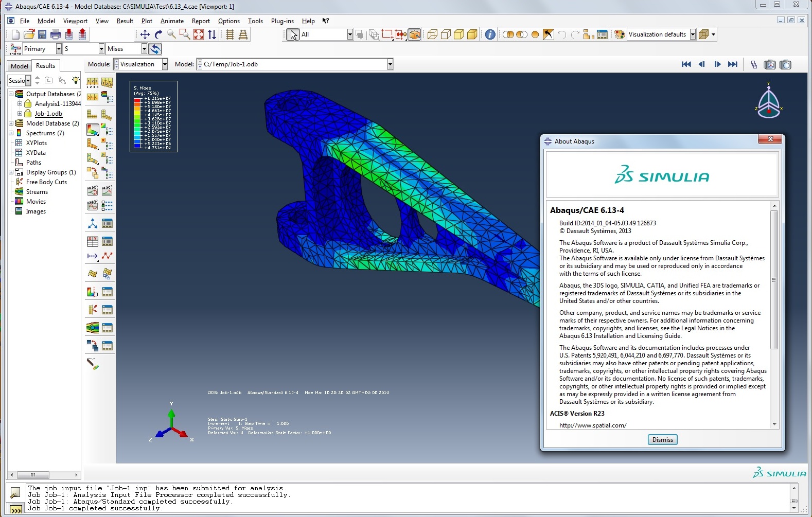Select the wireframe render style cube

point(432,34)
